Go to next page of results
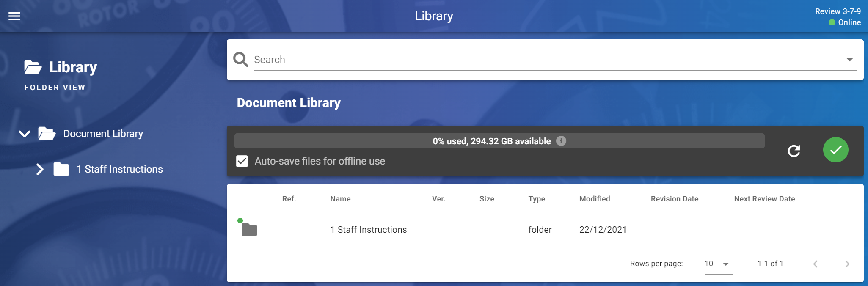868x286 pixels. click(847, 264)
